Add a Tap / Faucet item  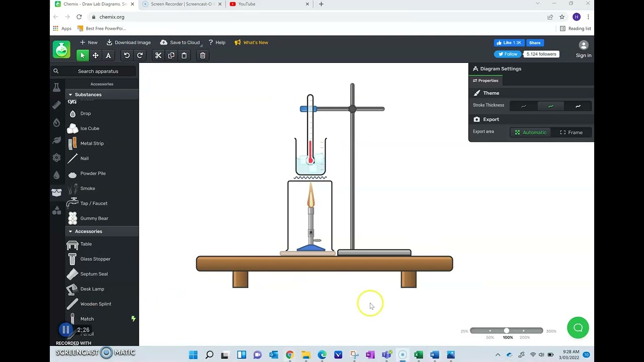[x=94, y=203]
